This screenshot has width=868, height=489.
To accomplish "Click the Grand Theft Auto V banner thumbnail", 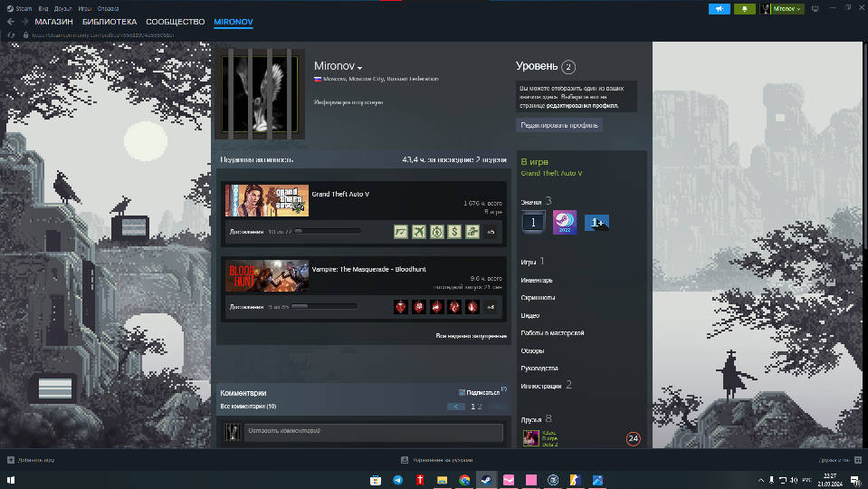I will point(267,200).
